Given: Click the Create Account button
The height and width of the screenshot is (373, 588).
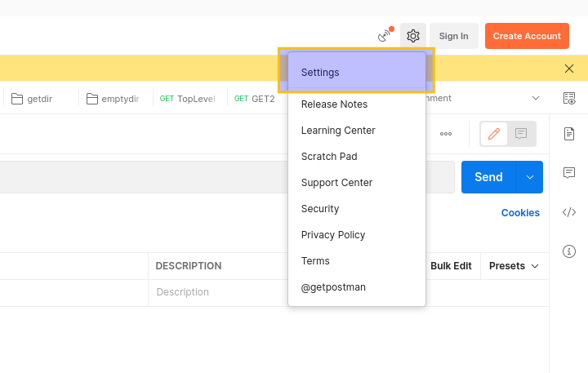Looking at the screenshot, I should 527,36.
